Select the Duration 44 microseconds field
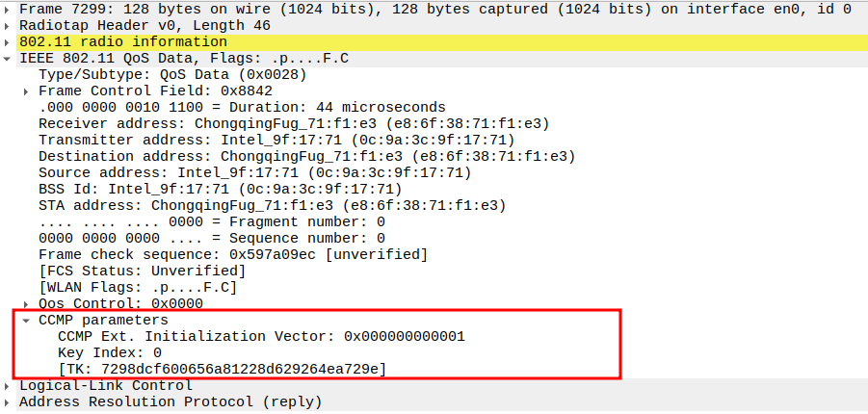This screenshot has height=414, width=868. tap(241, 108)
